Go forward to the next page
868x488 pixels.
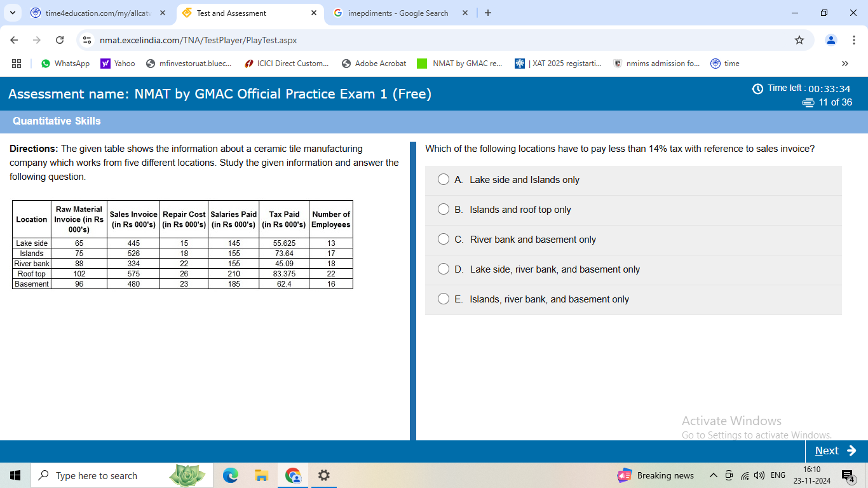37,40
